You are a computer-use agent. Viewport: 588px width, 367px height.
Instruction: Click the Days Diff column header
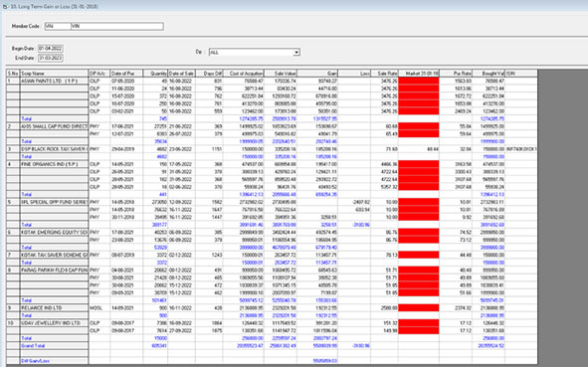click(x=209, y=74)
